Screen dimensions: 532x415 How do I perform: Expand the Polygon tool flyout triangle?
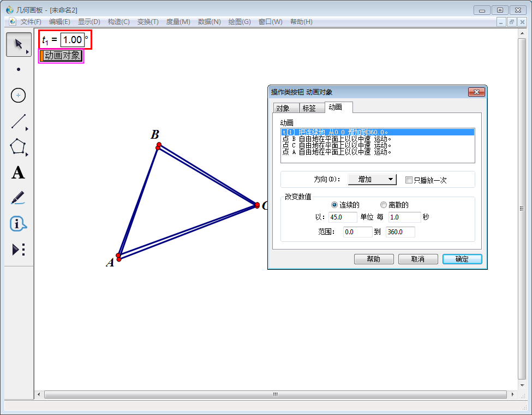click(x=27, y=155)
